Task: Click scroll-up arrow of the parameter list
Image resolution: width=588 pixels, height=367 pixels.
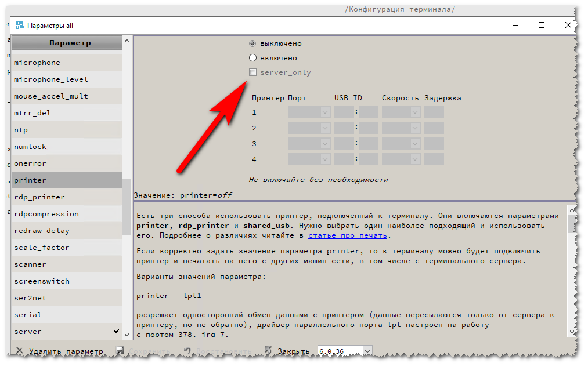Action: click(x=127, y=41)
